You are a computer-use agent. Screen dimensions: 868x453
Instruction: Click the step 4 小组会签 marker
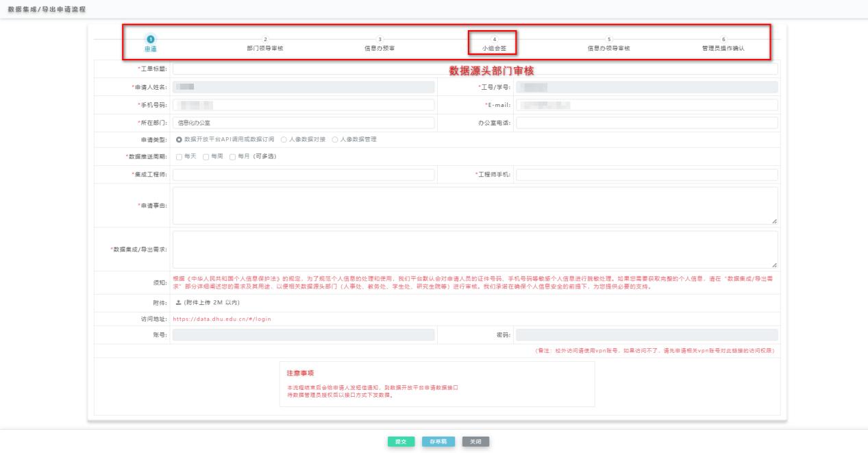point(494,39)
